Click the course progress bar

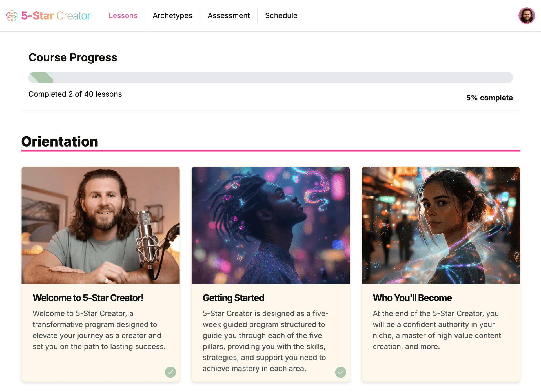[x=270, y=77]
